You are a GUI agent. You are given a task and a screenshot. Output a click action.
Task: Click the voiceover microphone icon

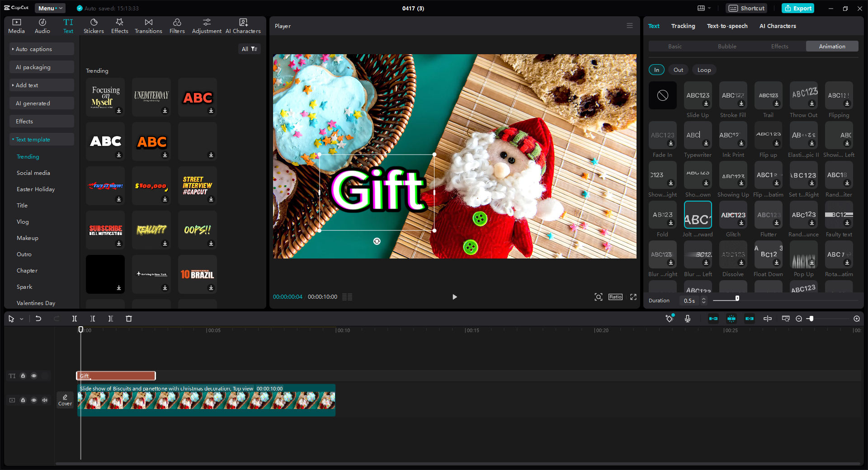point(687,319)
